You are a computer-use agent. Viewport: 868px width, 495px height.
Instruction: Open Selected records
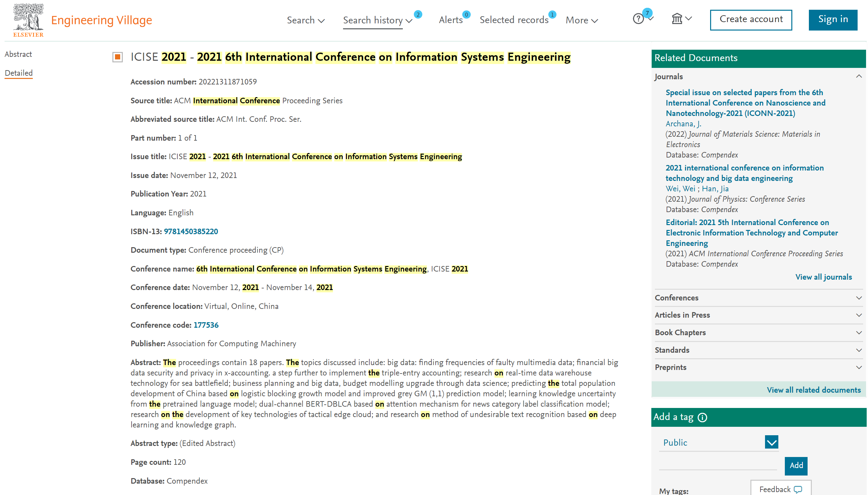click(514, 20)
